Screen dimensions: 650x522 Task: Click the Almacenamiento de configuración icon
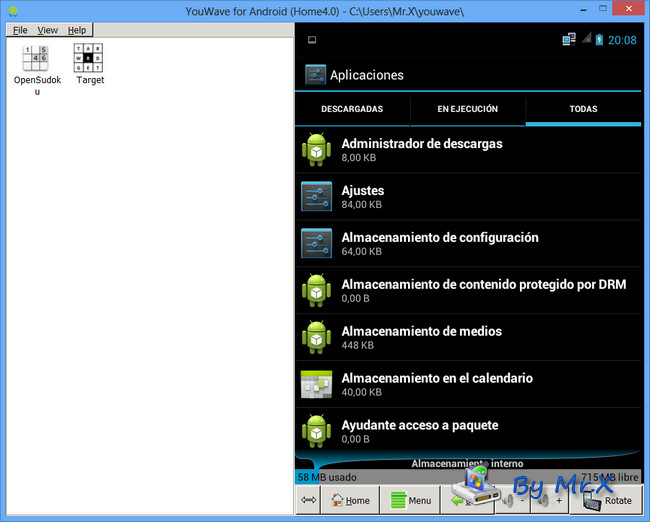[316, 243]
